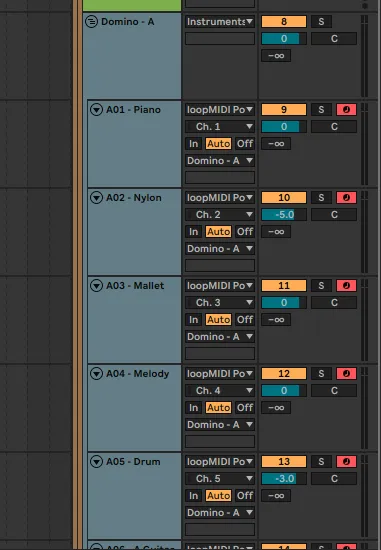This screenshot has width=381, height=550.
Task: Select the A05 - Drum track name
Action: pos(133,462)
